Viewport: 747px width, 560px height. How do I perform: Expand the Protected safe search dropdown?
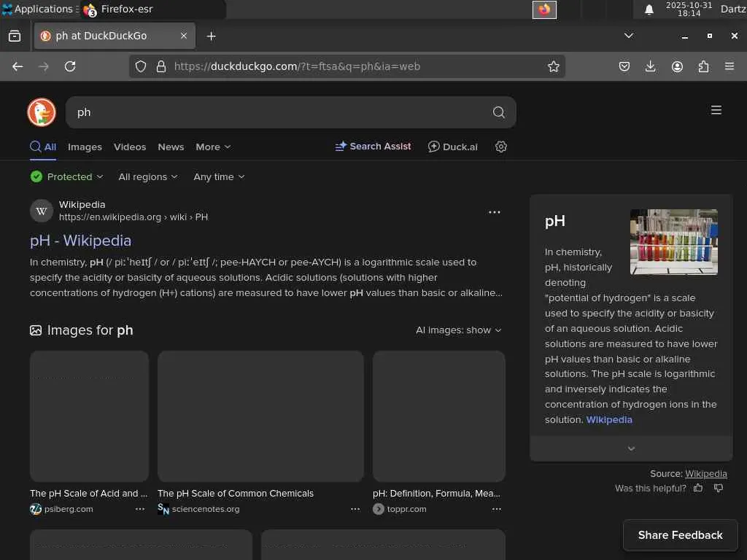(x=66, y=176)
